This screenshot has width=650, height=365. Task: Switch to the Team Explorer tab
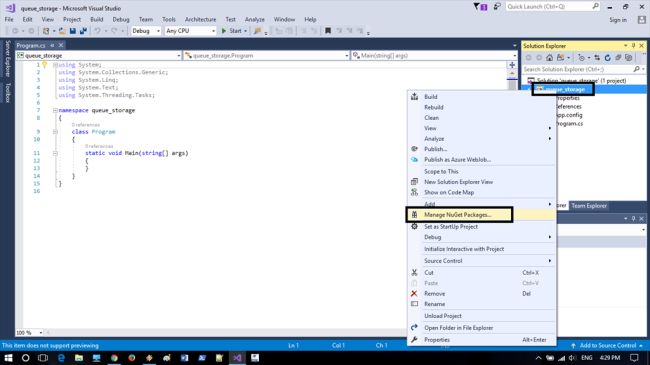[589, 206]
